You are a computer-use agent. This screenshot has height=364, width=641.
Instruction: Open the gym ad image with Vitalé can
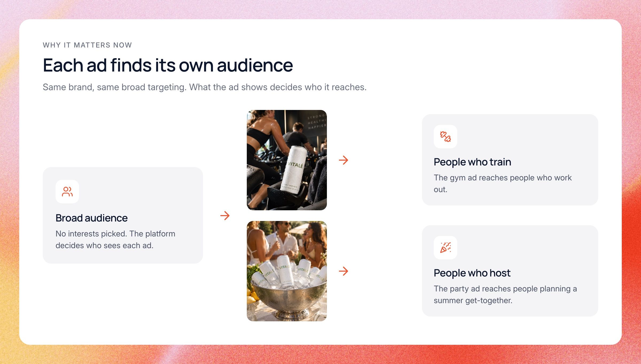pyautogui.click(x=287, y=160)
